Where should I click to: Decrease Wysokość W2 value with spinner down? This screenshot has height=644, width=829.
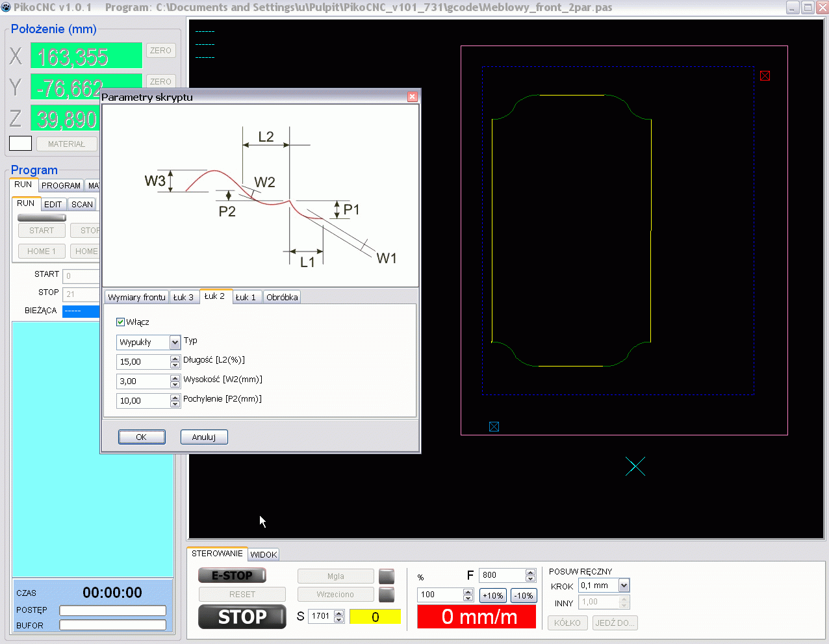[175, 385]
